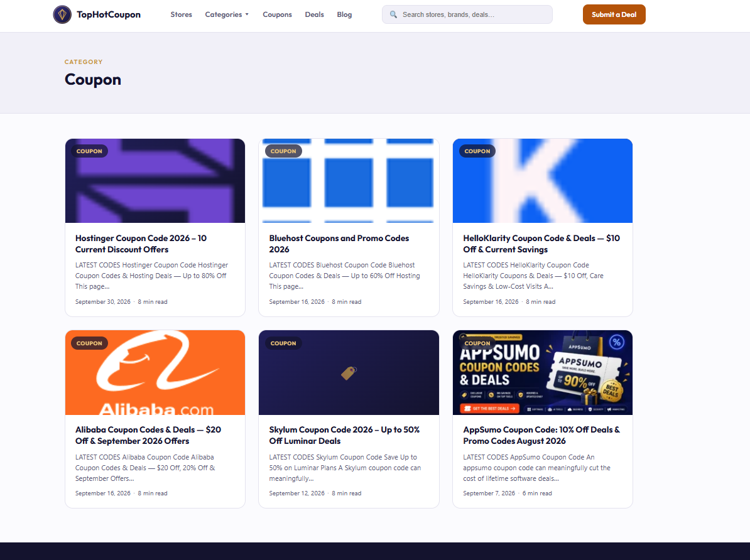Click the COUPON badge on AppSumo card

477,343
